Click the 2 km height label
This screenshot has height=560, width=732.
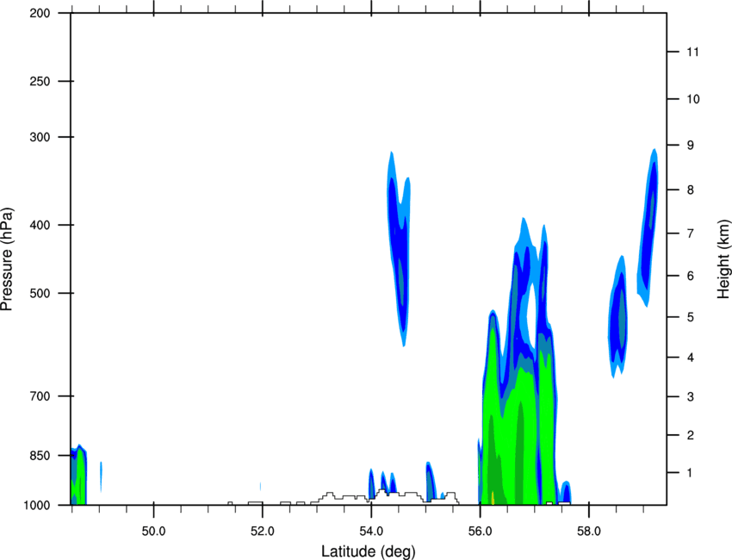click(x=691, y=435)
